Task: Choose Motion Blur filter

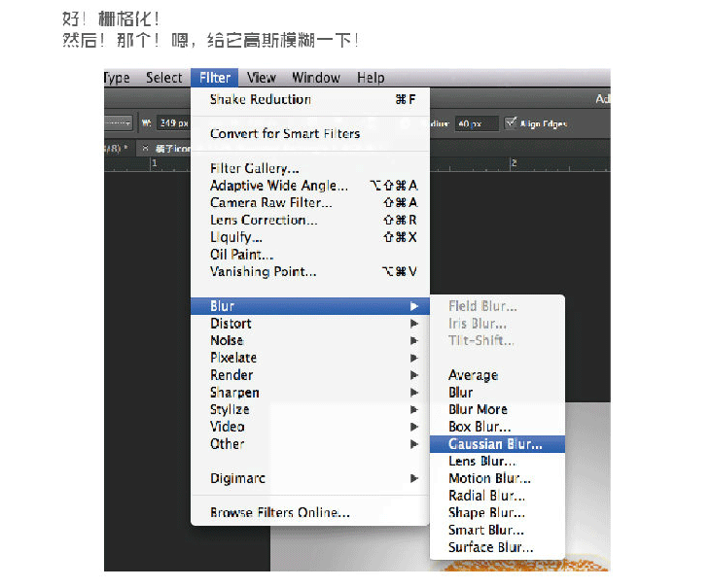Action: (x=497, y=478)
